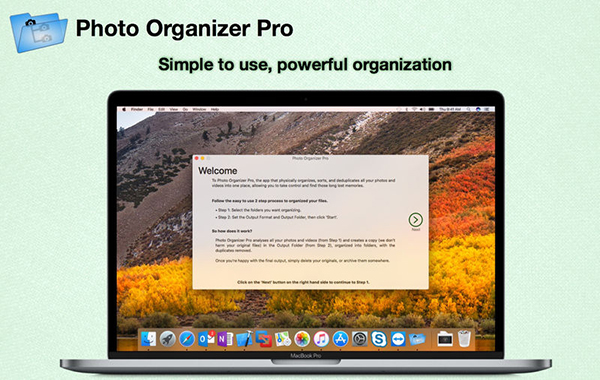Click 'Step 2: Set the Output Format' line
Viewport: 600px width, 380px height.
pos(276,217)
